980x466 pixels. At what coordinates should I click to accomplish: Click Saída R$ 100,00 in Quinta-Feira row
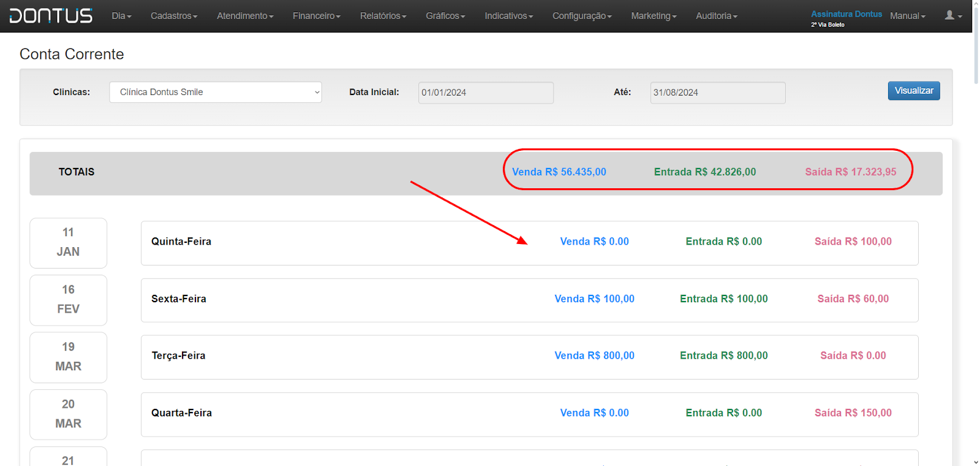(853, 242)
